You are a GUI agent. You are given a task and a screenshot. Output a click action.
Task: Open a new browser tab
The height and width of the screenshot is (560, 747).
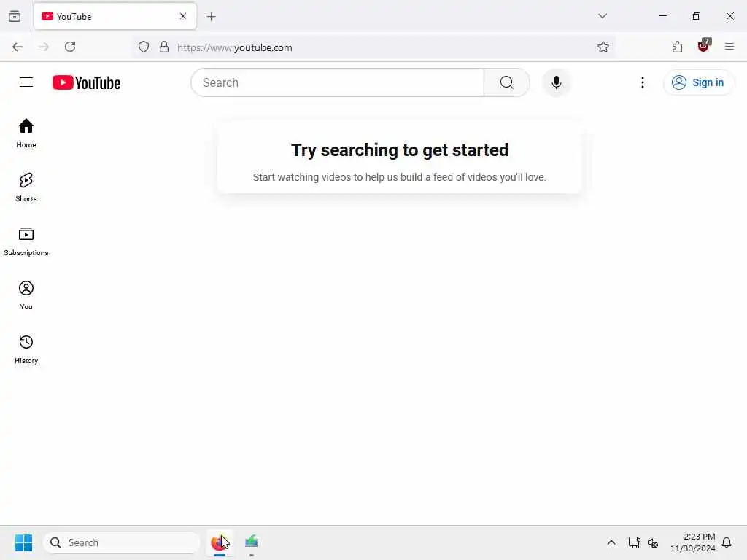point(212,17)
